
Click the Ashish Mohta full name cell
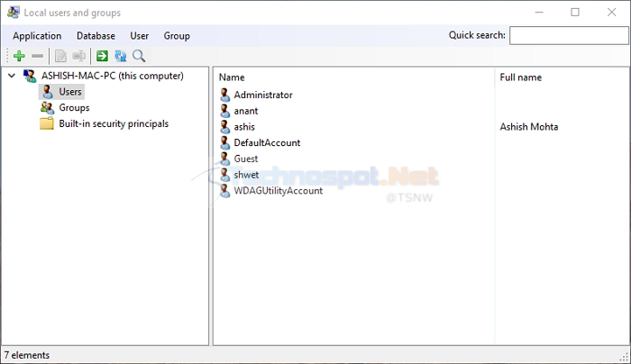(529, 127)
